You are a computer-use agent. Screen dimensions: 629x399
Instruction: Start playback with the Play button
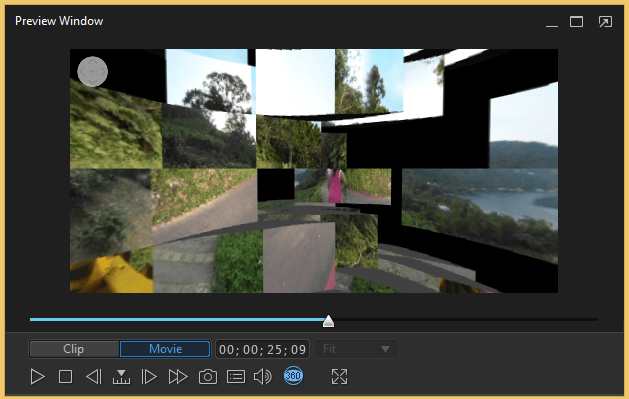click(x=38, y=377)
